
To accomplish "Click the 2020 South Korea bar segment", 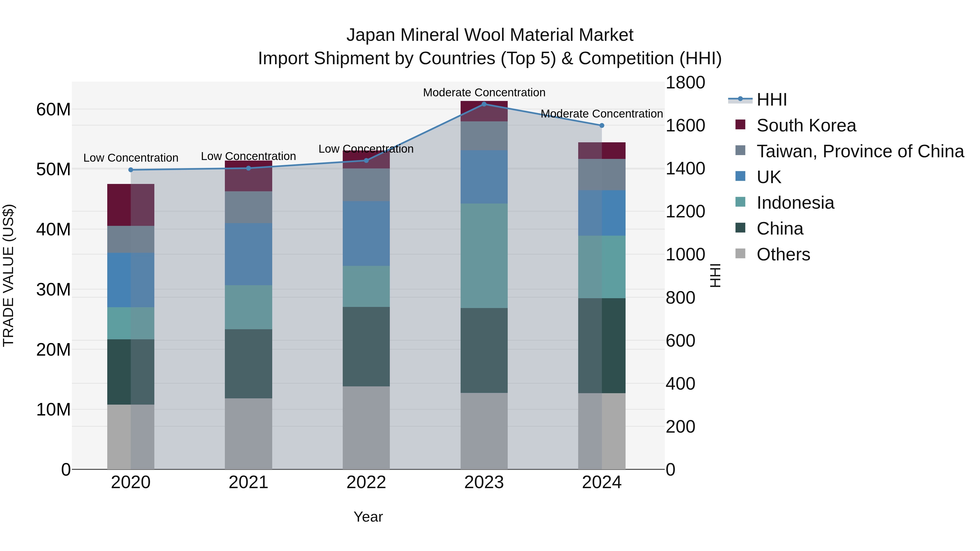I will [131, 205].
